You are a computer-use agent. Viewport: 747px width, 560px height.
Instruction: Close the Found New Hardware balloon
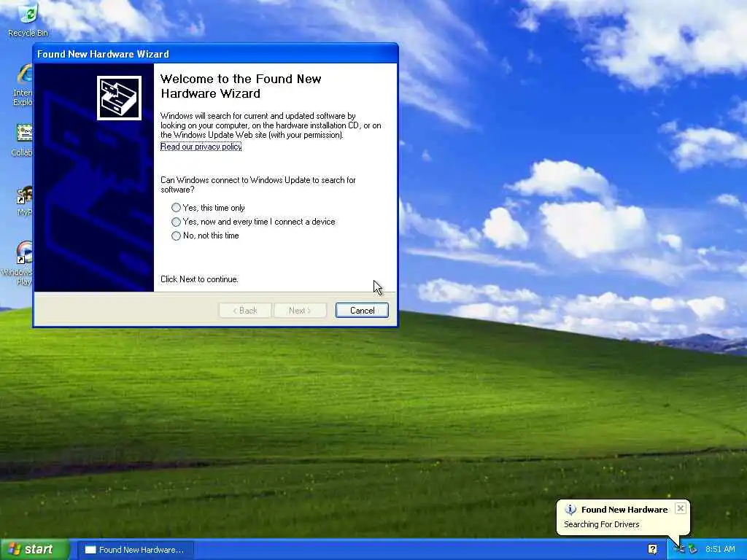pyautogui.click(x=681, y=508)
